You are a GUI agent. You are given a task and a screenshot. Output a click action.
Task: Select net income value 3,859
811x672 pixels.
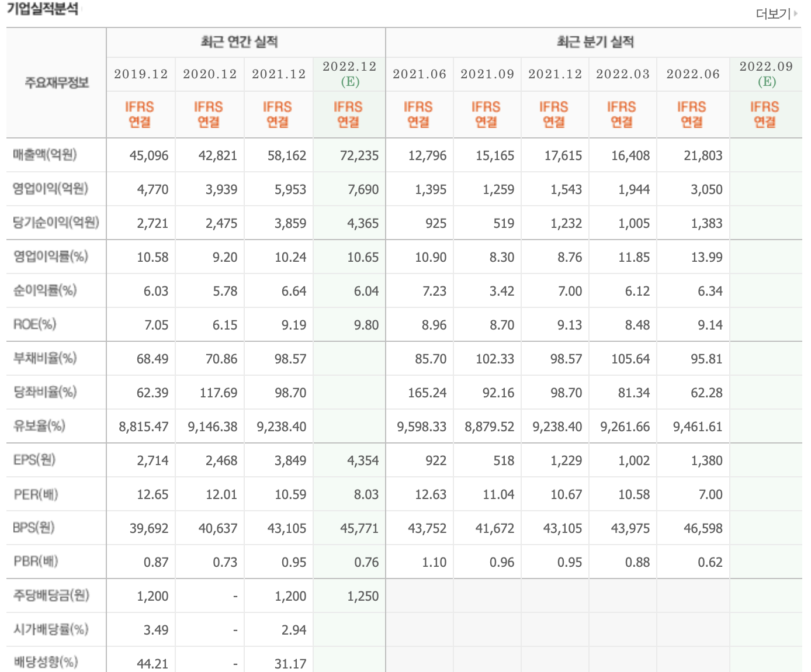(x=290, y=224)
